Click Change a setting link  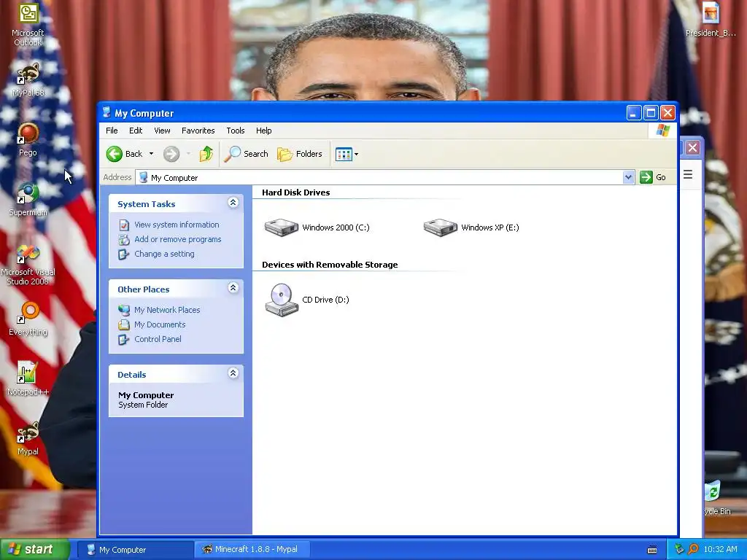pyautogui.click(x=164, y=254)
